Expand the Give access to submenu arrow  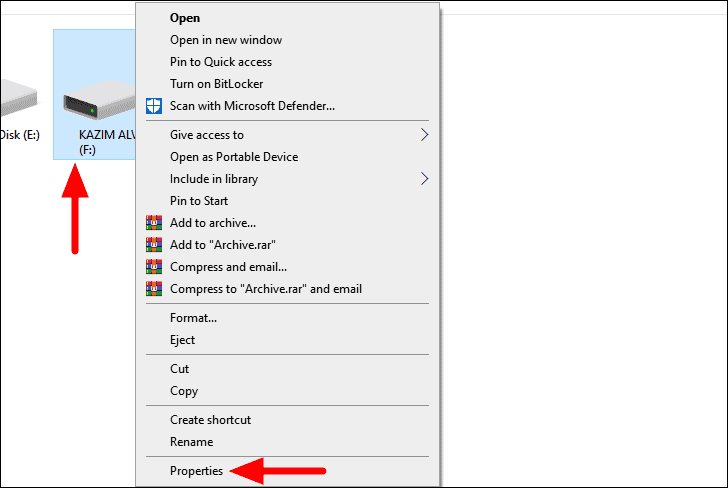(424, 135)
